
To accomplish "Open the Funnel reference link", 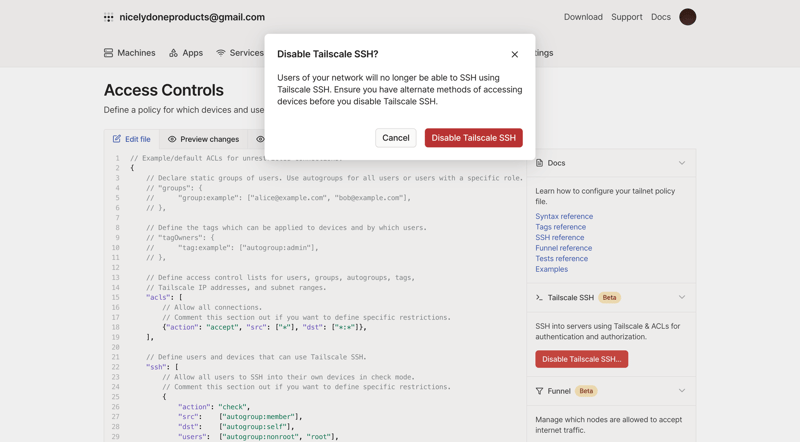I will pos(563,248).
